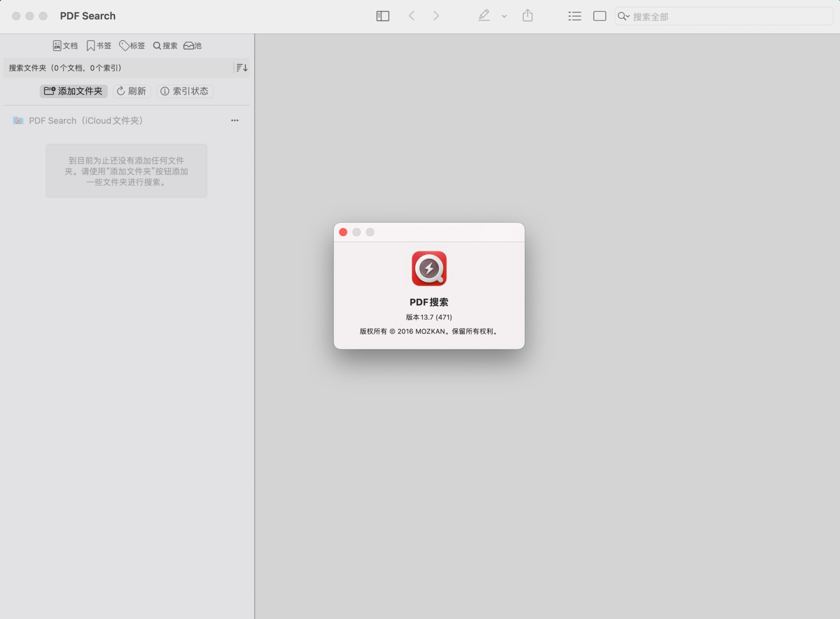Open the sort order menu icon

point(242,68)
